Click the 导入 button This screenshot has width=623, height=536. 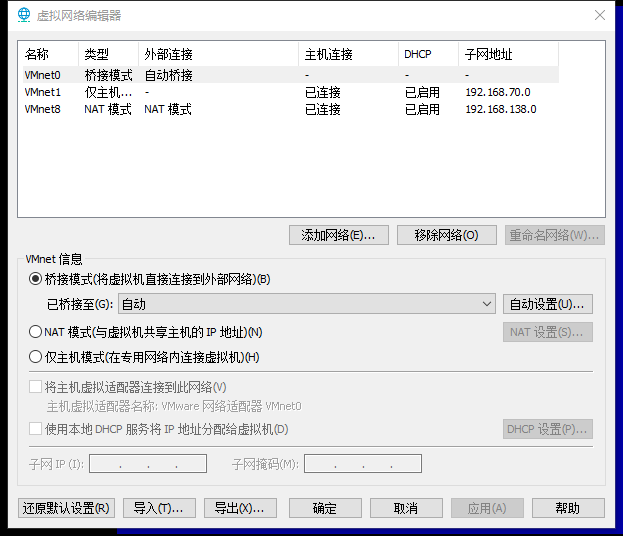(159, 508)
